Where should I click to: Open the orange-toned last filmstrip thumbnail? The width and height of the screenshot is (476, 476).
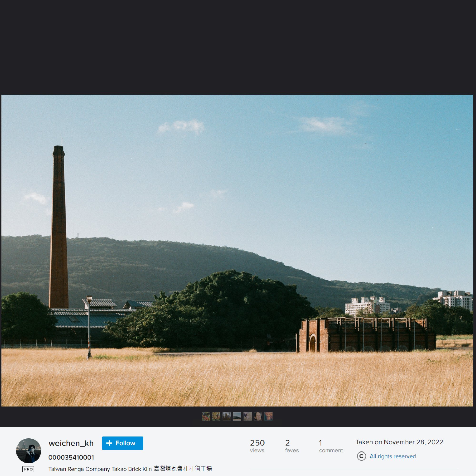pyautogui.click(x=268, y=416)
